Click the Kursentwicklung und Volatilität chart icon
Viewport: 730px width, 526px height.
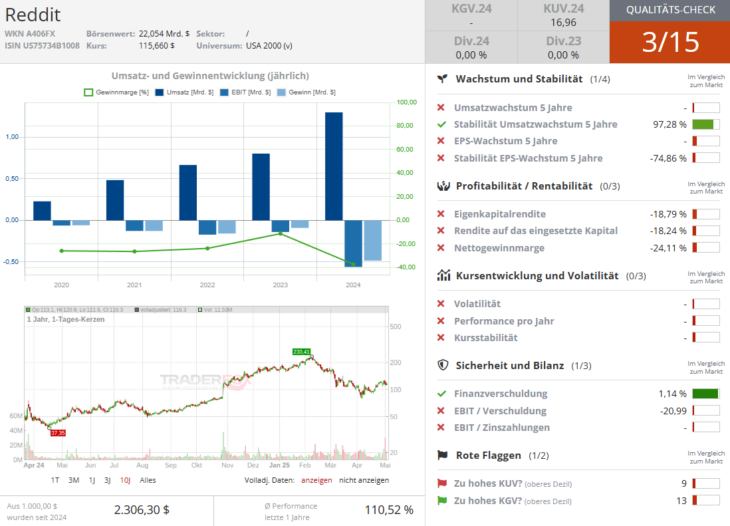tap(443, 276)
